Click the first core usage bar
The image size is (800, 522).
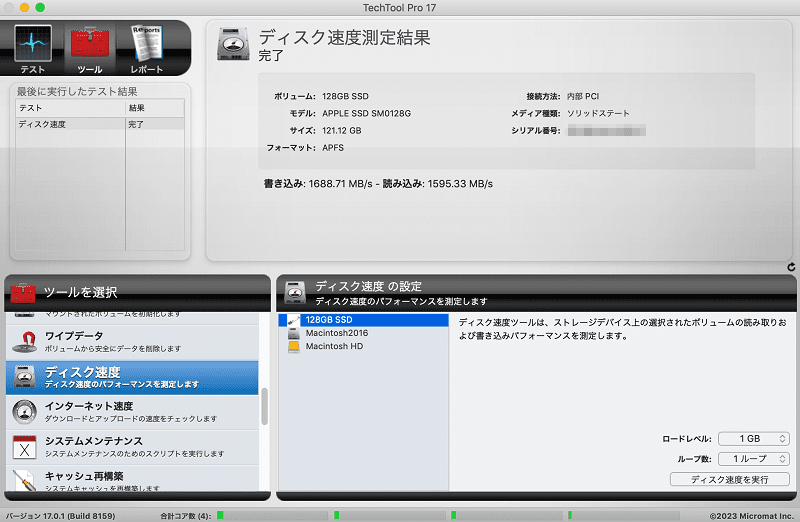pos(273,515)
